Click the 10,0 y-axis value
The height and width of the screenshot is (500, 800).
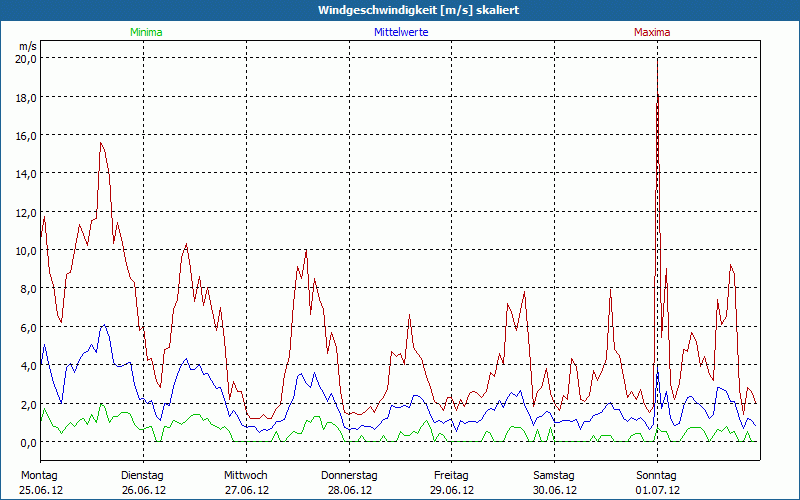click(x=26, y=251)
